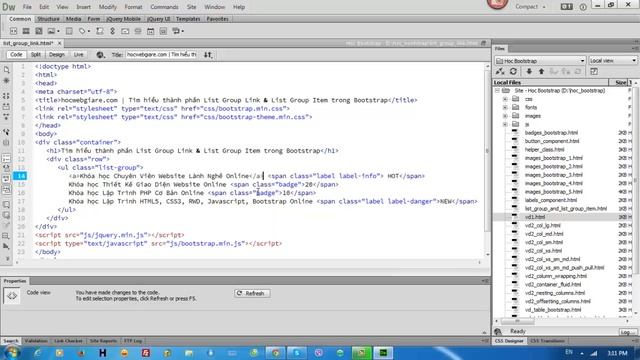Select vd1.html in the Files list
The width and height of the screenshot is (640, 360).
pyautogui.click(x=535, y=217)
